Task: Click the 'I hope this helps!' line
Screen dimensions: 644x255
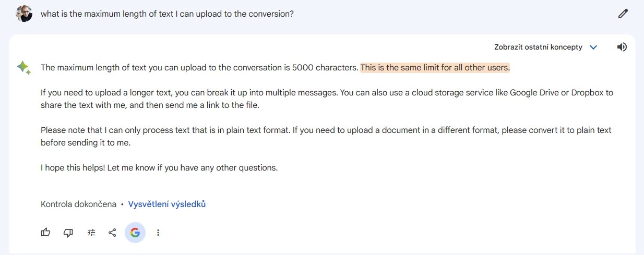Action: coord(159,168)
